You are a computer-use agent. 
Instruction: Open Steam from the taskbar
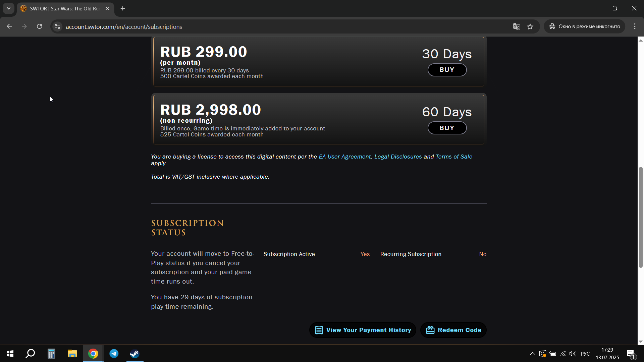(x=135, y=354)
